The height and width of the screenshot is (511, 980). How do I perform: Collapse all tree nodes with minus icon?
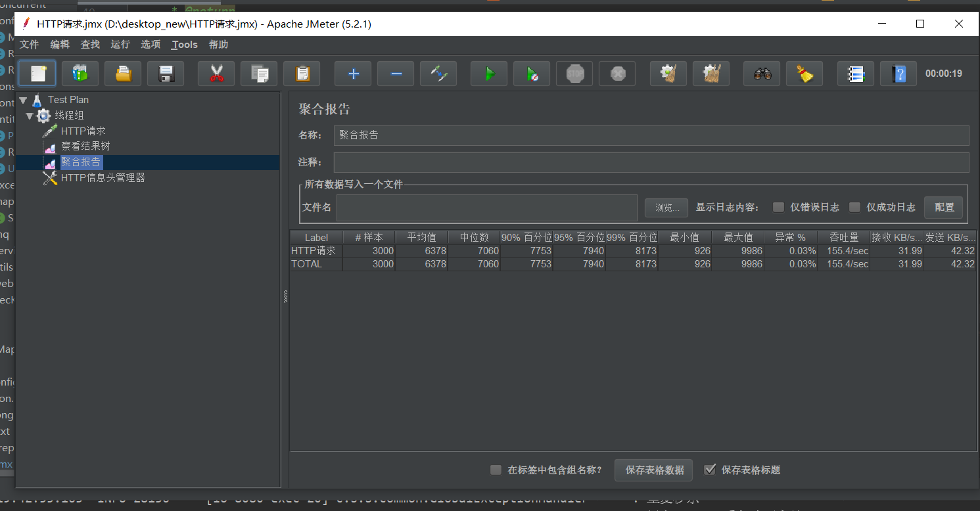coord(396,74)
